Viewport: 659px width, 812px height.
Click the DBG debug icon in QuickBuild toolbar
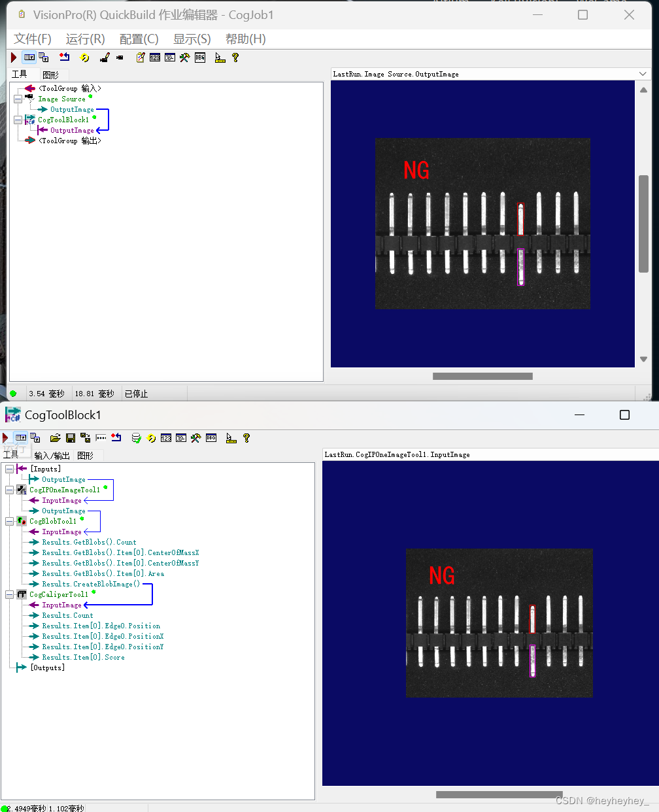[x=199, y=58]
